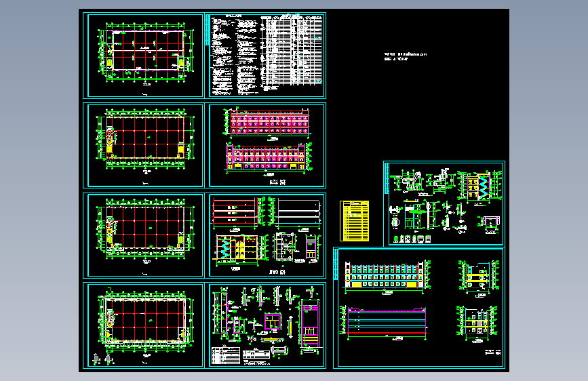The width and height of the screenshot is (588, 381).
Task: Select the yellow schedule table block
Action: coord(354,221)
